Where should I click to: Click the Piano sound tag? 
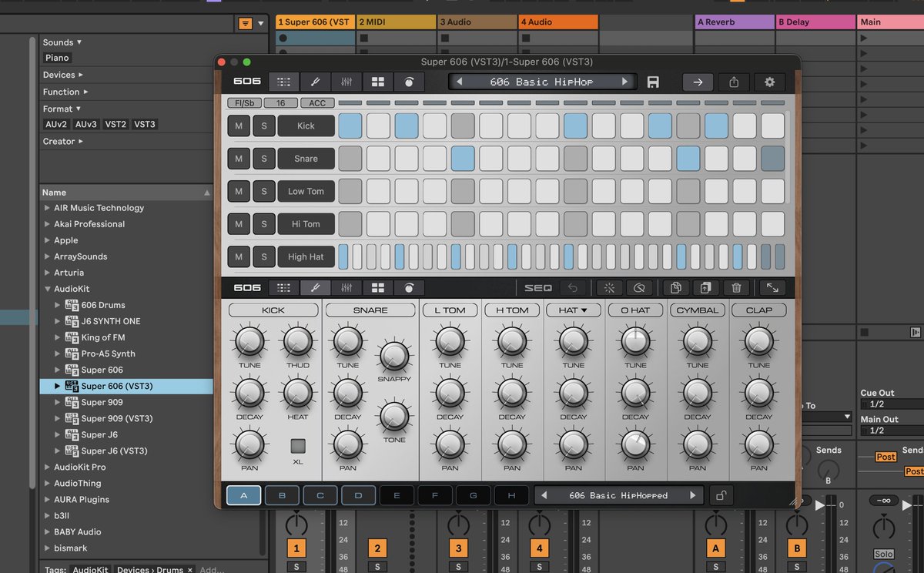click(x=57, y=58)
